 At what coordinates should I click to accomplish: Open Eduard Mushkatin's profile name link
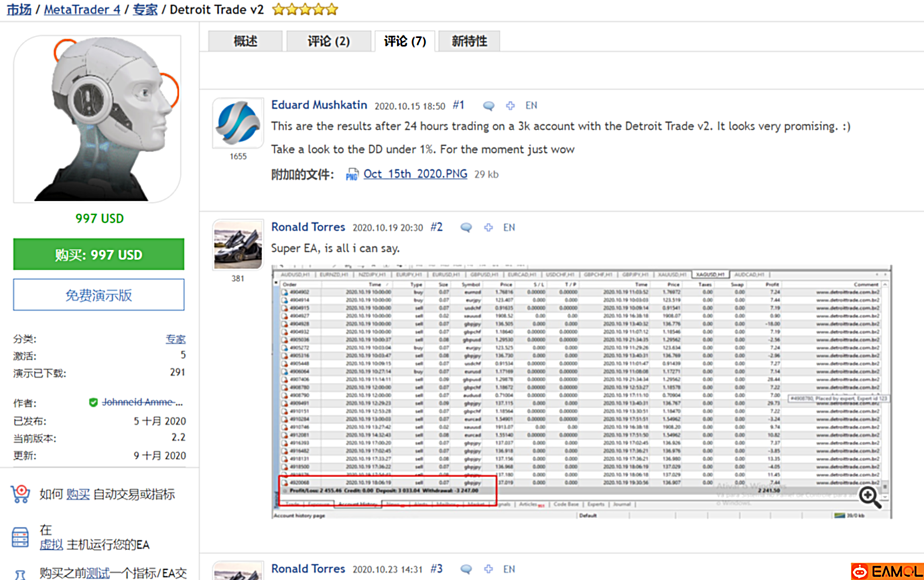pos(319,105)
